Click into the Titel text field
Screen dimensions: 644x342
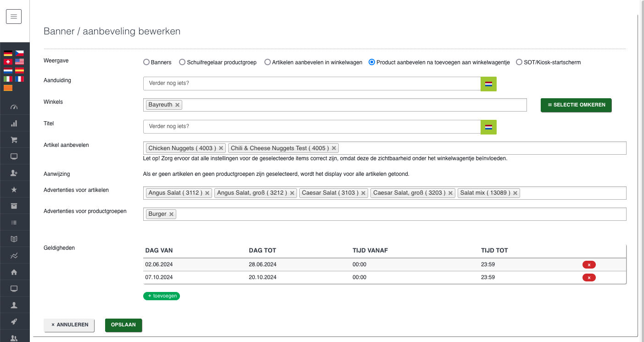coord(312,127)
